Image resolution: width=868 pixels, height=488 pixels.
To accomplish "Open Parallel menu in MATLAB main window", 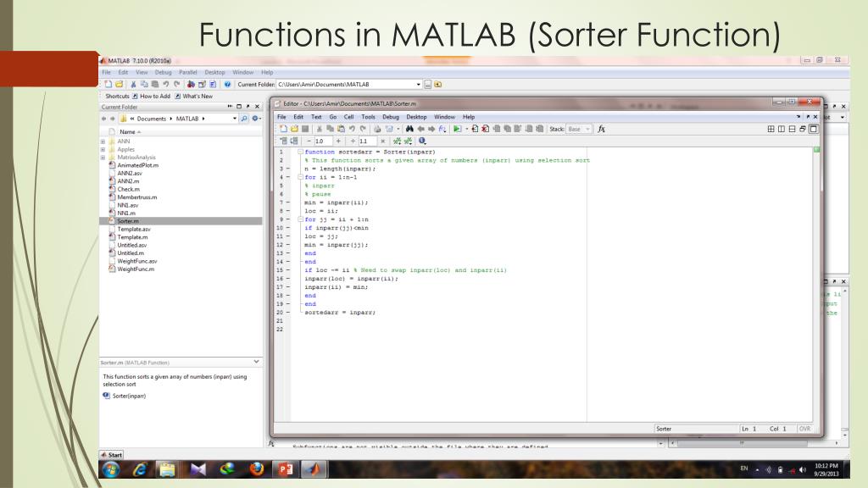I will pyautogui.click(x=187, y=73).
